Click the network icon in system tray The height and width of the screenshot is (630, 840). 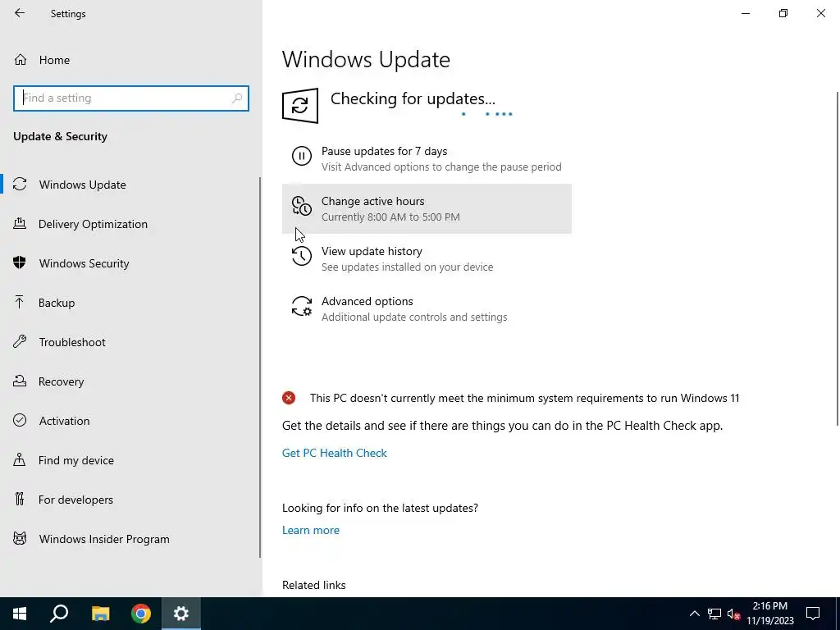[714, 614]
